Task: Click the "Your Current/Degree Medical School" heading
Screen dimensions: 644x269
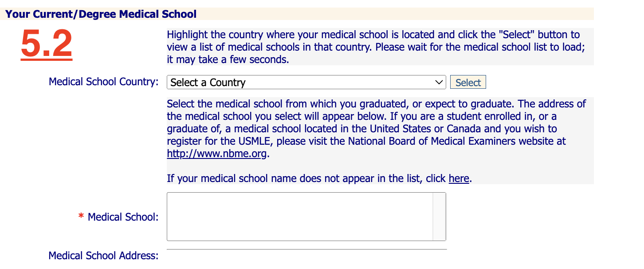Action: pyautogui.click(x=101, y=14)
